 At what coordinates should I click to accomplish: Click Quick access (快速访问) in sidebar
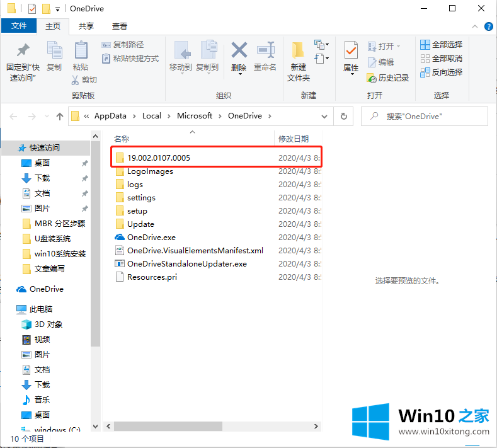pos(46,148)
